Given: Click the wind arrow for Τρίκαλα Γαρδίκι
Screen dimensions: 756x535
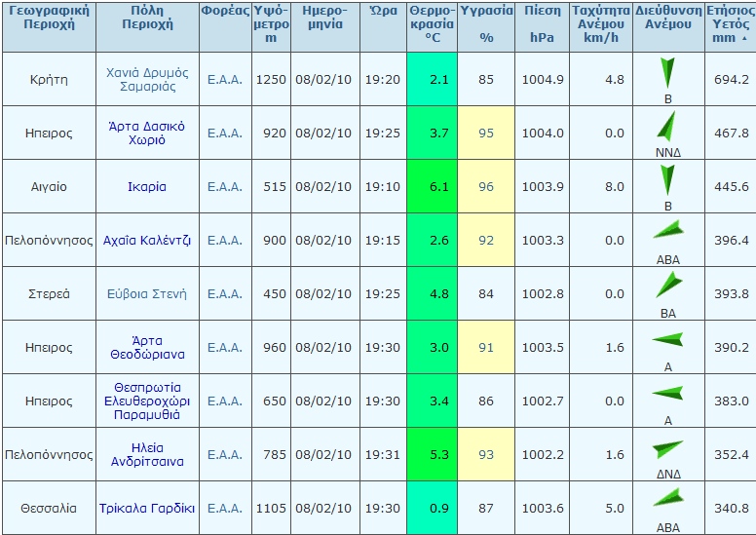Looking at the screenshot, I should (x=667, y=500).
